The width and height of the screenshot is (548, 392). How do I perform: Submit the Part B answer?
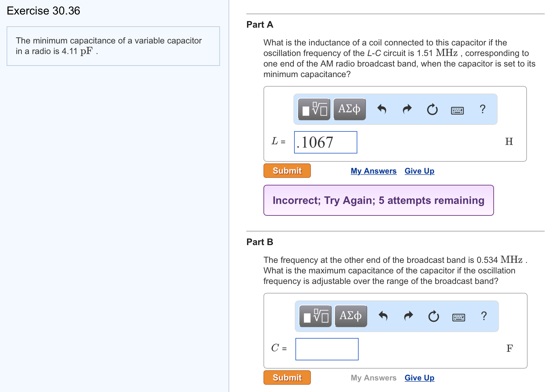tap(287, 378)
